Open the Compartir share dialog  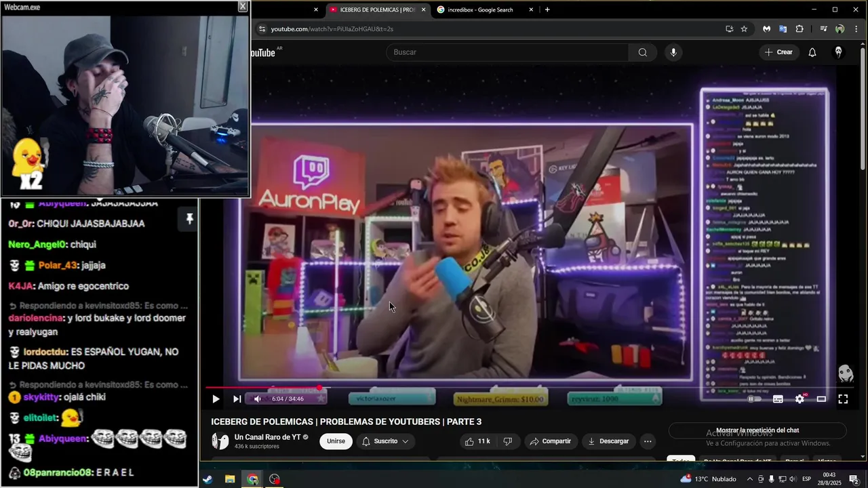click(x=550, y=441)
